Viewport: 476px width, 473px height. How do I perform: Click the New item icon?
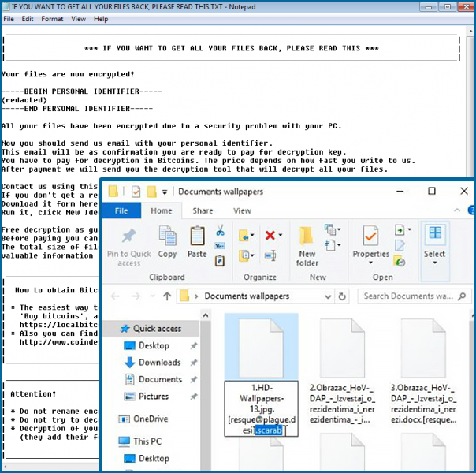pos(329,230)
